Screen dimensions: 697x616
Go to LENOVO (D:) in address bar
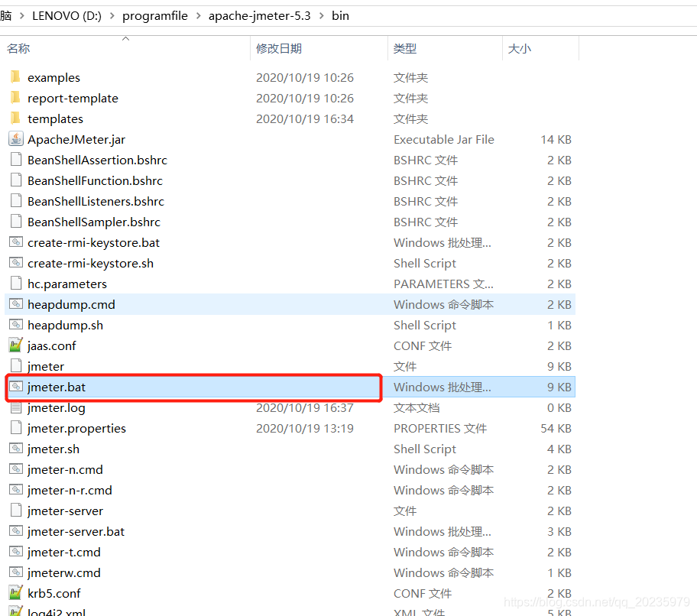click(x=66, y=16)
